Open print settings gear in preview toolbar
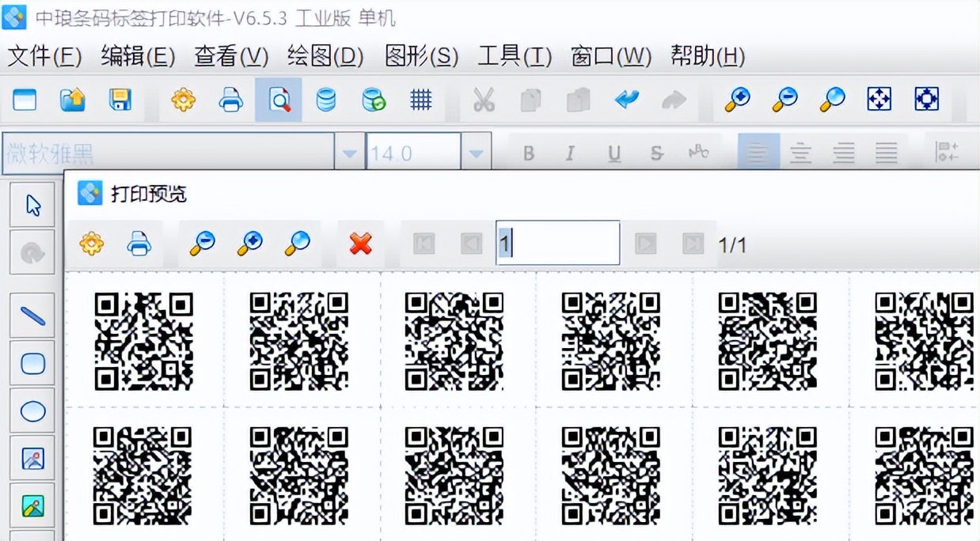 pyautogui.click(x=90, y=244)
